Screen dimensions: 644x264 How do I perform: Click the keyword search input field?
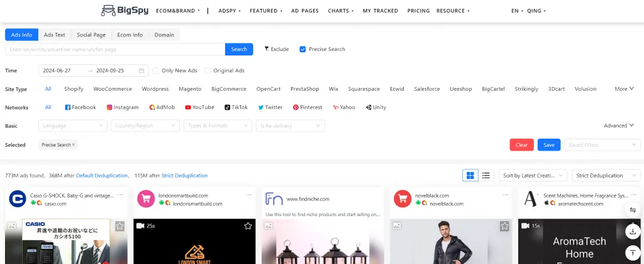point(115,49)
